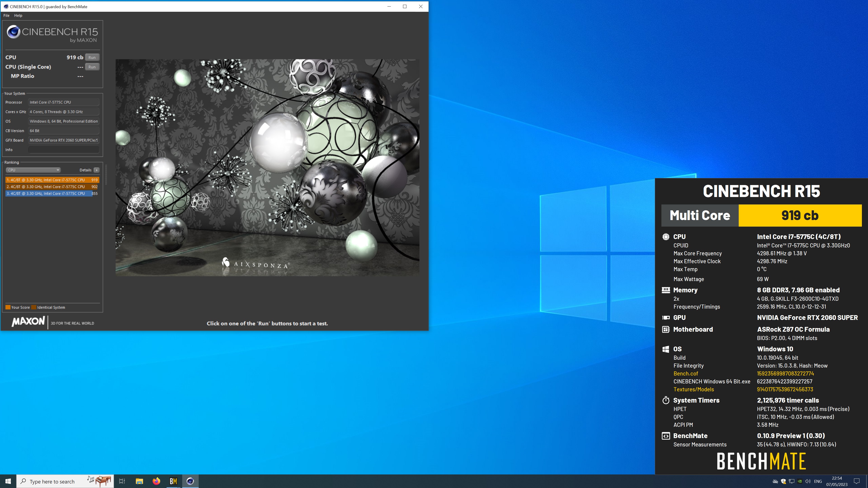Click the Info input field
Screen dimensions: 868x488
[64, 150]
